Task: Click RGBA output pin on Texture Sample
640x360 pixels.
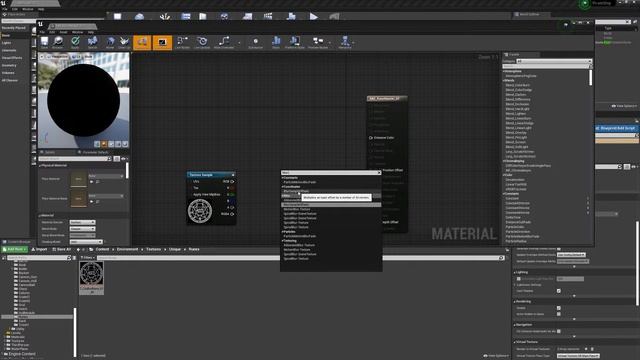Action: point(232,214)
